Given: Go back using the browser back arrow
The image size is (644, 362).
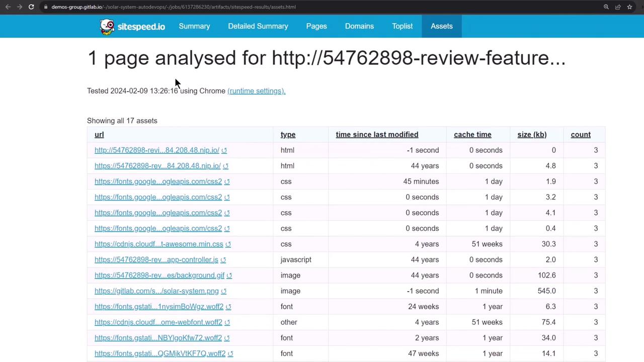Looking at the screenshot, I should [8, 7].
